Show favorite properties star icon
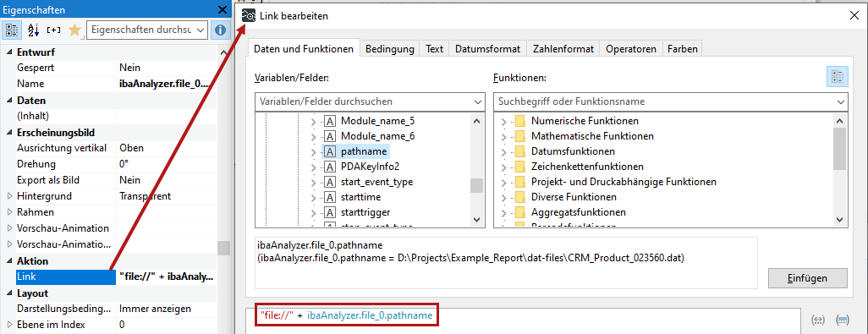 click(74, 30)
